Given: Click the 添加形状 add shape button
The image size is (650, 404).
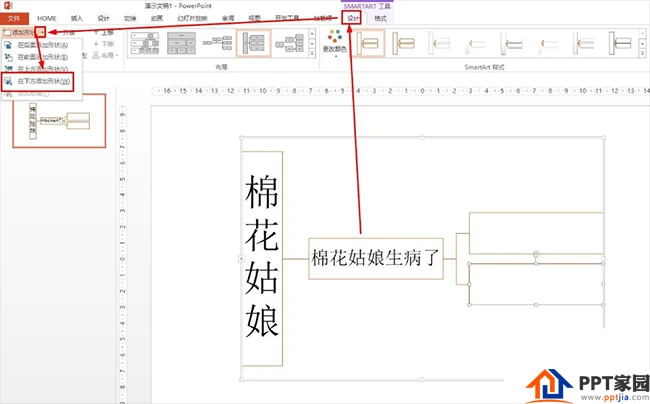Looking at the screenshot, I should coord(19,32).
